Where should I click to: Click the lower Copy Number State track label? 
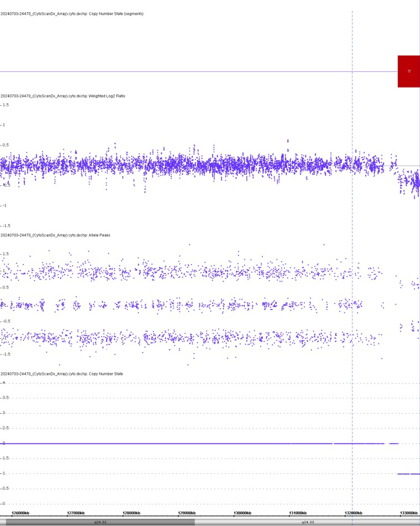point(62,374)
